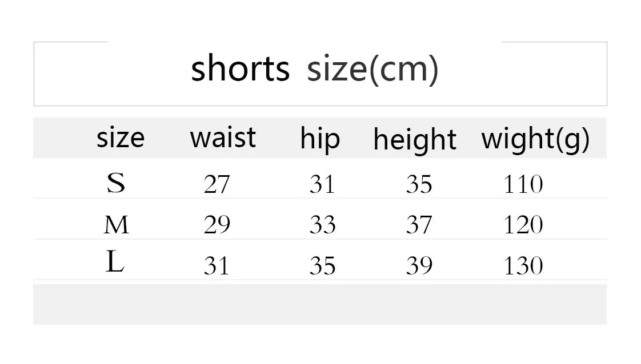Screen dimensions: 641x364
Task: Click the empty gray footer row
Action: pos(320,305)
